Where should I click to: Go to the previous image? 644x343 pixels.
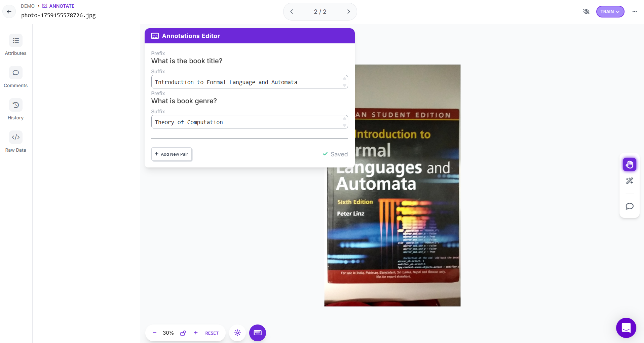point(292,12)
